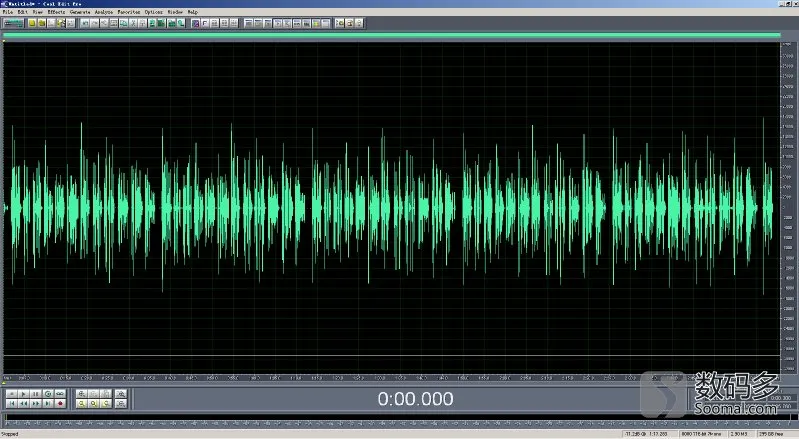The width and height of the screenshot is (799, 439).
Task: Open the View menu
Action: click(38, 12)
